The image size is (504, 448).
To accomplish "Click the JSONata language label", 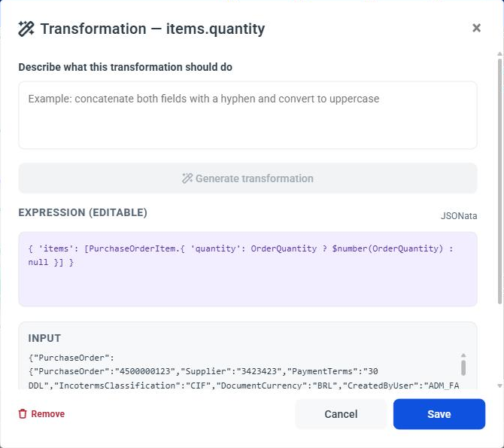I will tap(459, 216).
